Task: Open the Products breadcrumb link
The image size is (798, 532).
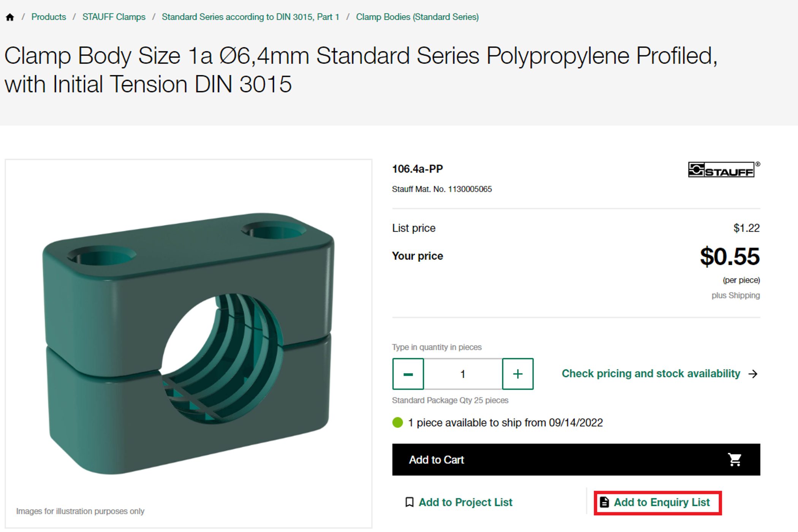Action: (49, 17)
